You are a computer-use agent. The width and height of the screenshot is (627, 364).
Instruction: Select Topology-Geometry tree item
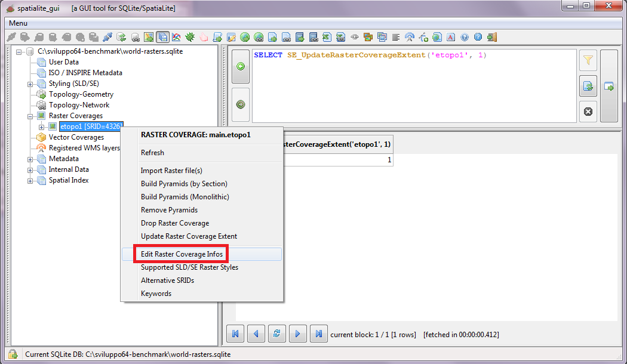click(81, 94)
